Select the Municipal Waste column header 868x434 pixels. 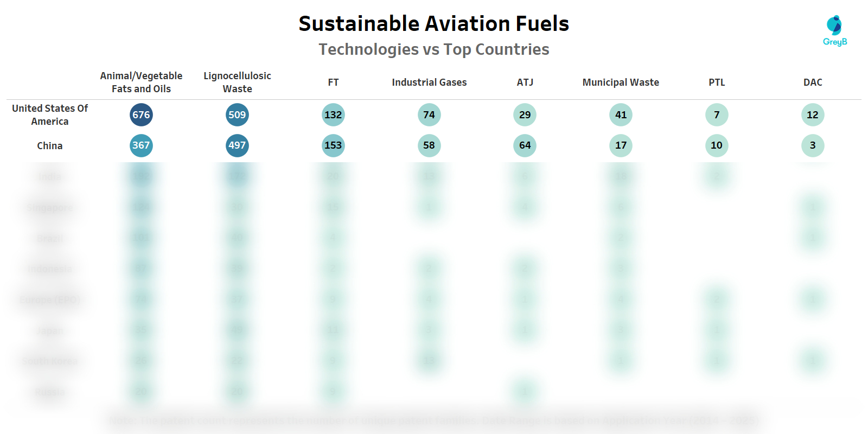621,82
